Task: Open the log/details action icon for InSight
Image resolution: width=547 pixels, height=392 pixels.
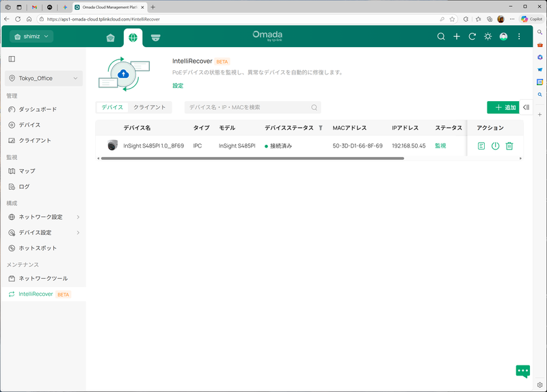Action: pos(481,146)
